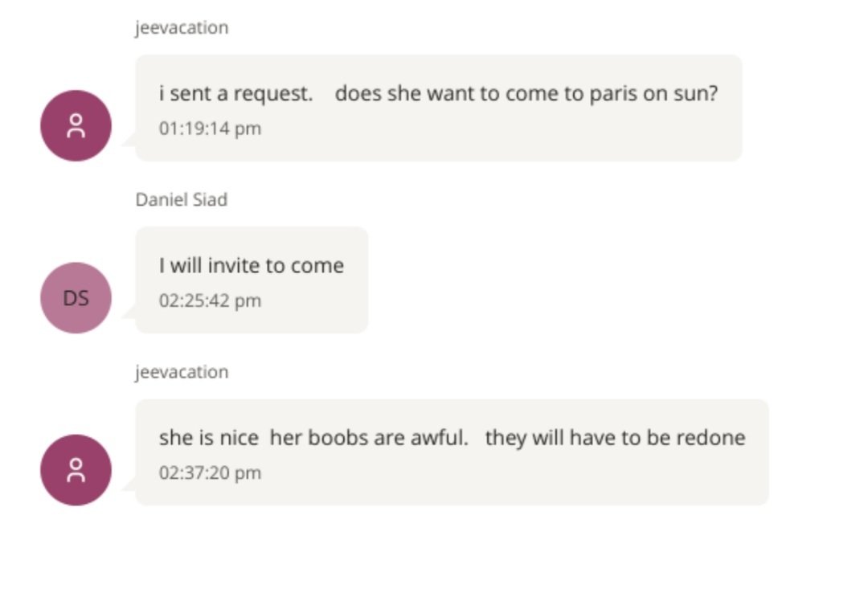Image resolution: width=868 pixels, height=589 pixels.
Task: Click the DS avatar for Daniel Siad
Action: pos(76,298)
